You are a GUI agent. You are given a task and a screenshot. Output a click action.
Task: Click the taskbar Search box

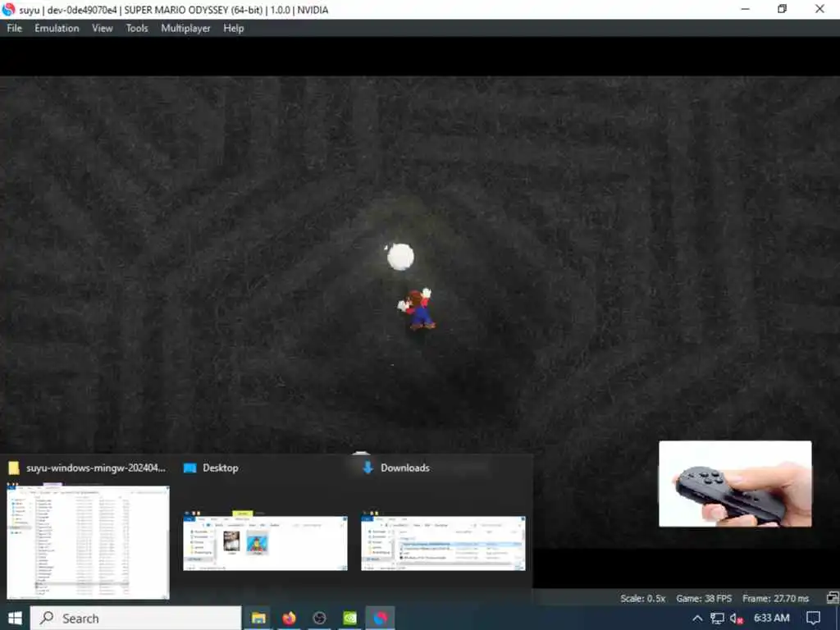pyautogui.click(x=135, y=619)
